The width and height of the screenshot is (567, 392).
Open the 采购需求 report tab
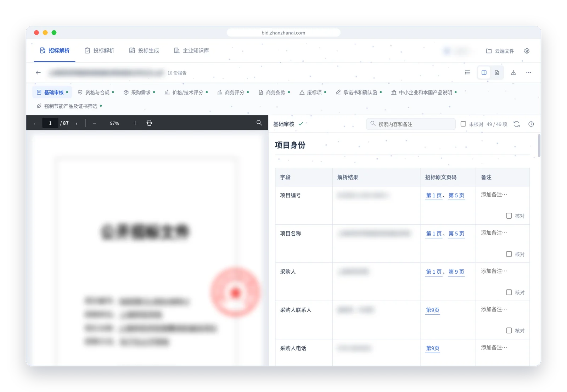(139, 93)
